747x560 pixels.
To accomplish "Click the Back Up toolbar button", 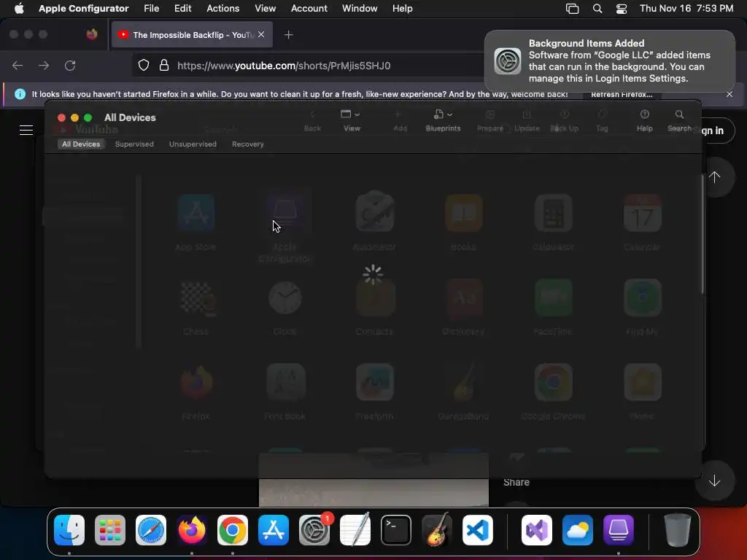I will coord(564,120).
